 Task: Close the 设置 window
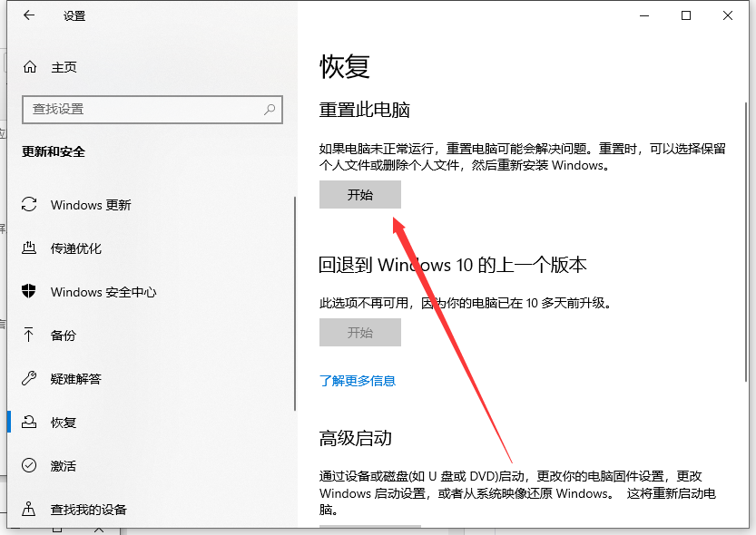[728, 15]
